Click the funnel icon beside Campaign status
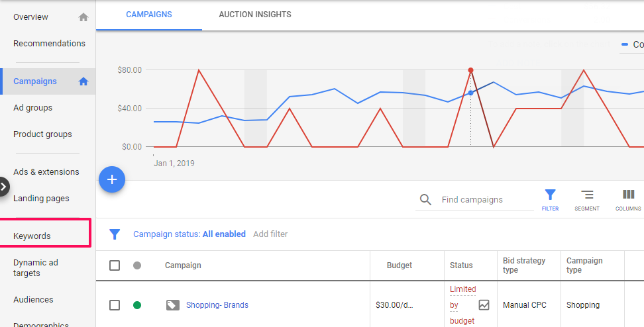 pyautogui.click(x=115, y=234)
